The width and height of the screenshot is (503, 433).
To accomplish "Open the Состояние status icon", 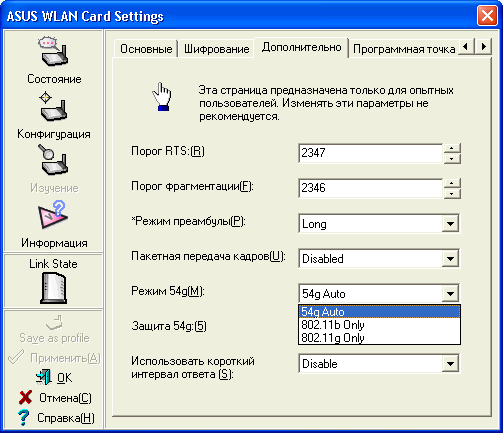I will pyautogui.click(x=53, y=51).
